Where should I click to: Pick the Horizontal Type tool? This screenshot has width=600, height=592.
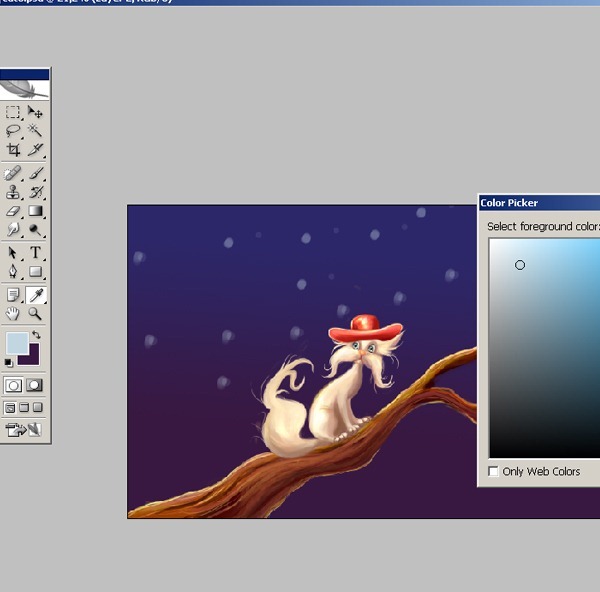(x=36, y=252)
